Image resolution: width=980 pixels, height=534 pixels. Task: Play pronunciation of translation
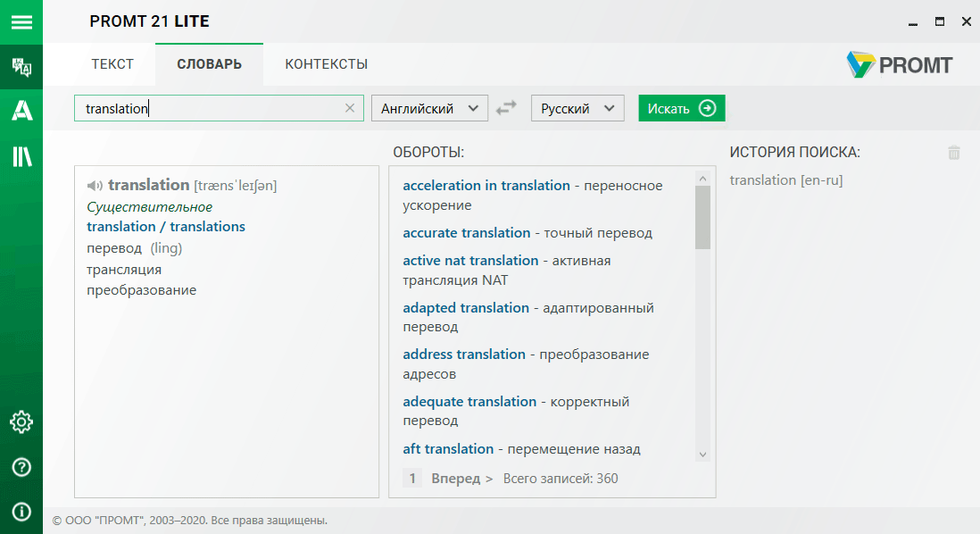(x=95, y=186)
